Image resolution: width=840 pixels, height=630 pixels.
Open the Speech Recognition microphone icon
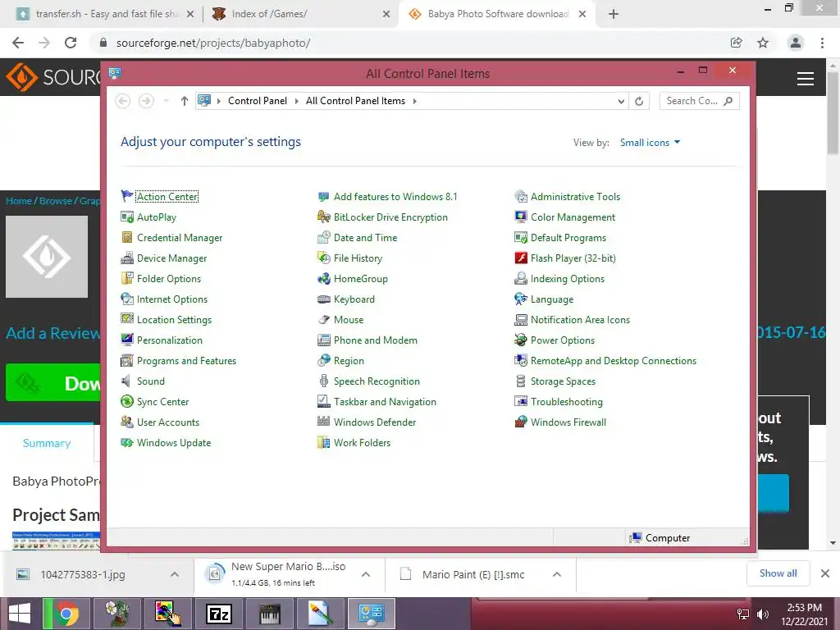coord(323,381)
